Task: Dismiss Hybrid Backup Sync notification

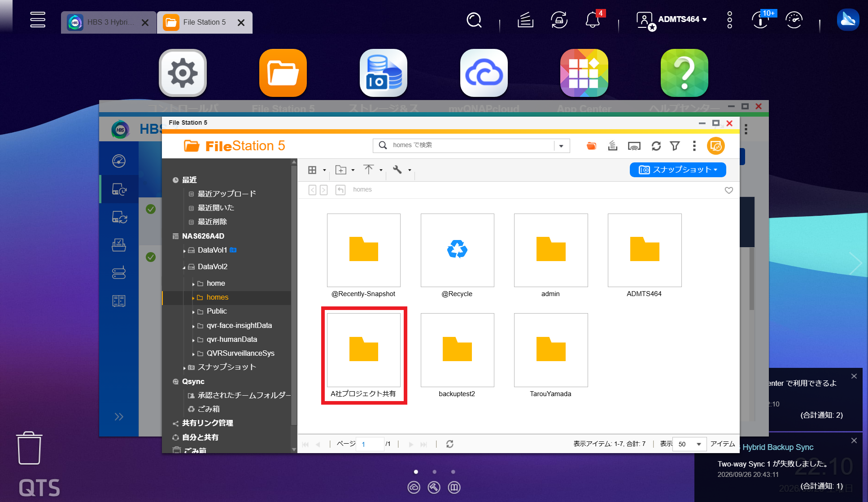Action: (x=854, y=441)
